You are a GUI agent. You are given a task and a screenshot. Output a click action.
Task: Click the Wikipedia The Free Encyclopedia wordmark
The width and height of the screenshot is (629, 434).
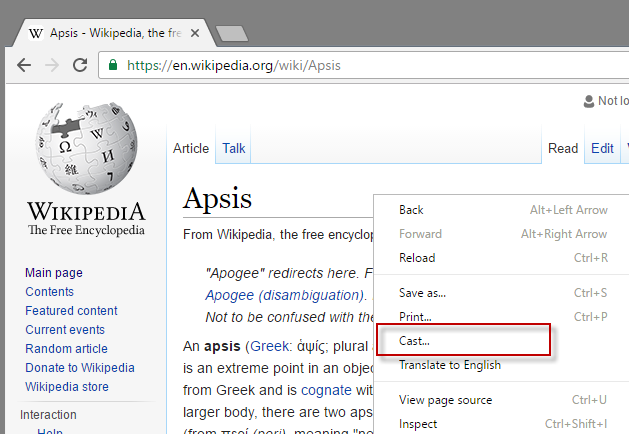click(86, 218)
